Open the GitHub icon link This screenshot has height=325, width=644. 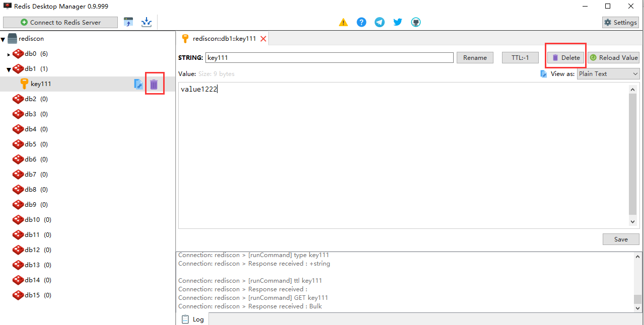[x=416, y=22]
